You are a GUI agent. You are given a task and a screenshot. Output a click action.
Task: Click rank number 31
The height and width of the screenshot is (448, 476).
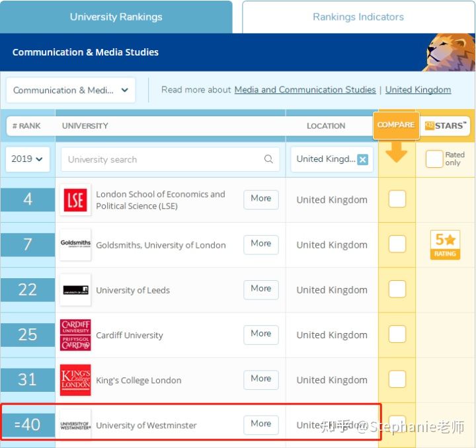pos(28,379)
